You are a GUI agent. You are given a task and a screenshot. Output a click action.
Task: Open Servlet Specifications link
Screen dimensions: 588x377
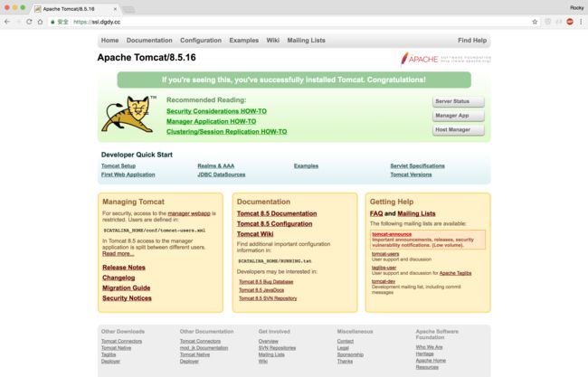tap(417, 165)
